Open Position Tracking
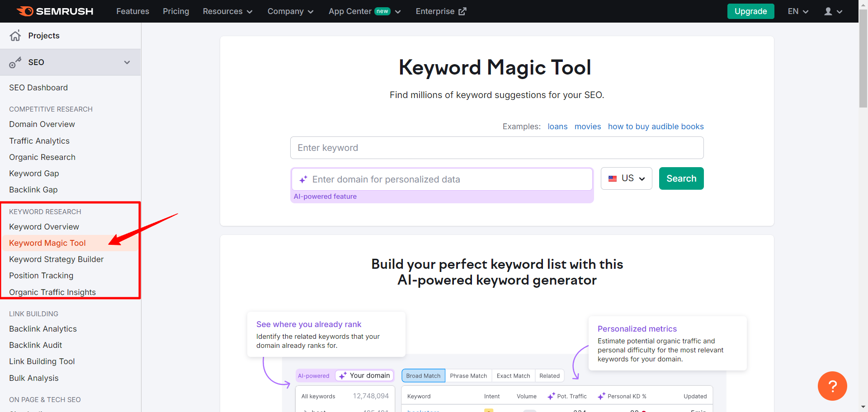The width and height of the screenshot is (868, 412). click(41, 276)
